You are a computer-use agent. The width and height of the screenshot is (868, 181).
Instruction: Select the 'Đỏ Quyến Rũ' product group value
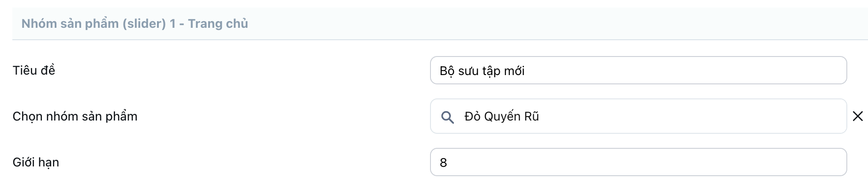pyautogui.click(x=501, y=117)
